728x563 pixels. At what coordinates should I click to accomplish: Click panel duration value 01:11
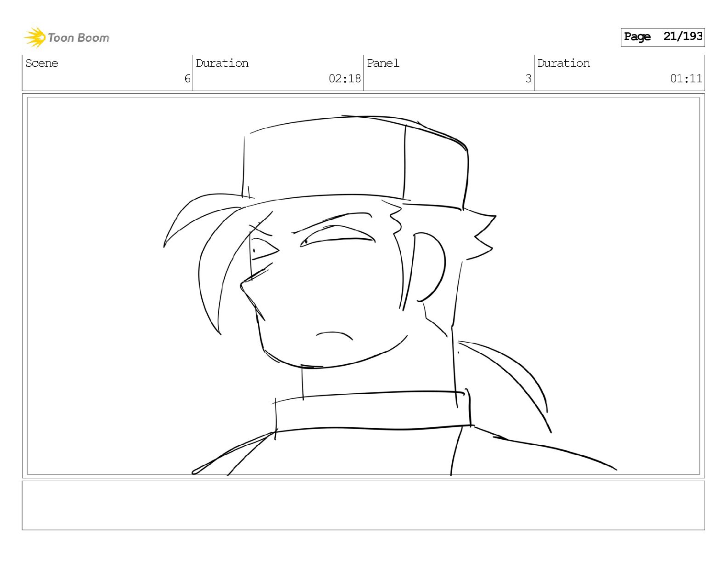[686, 79]
